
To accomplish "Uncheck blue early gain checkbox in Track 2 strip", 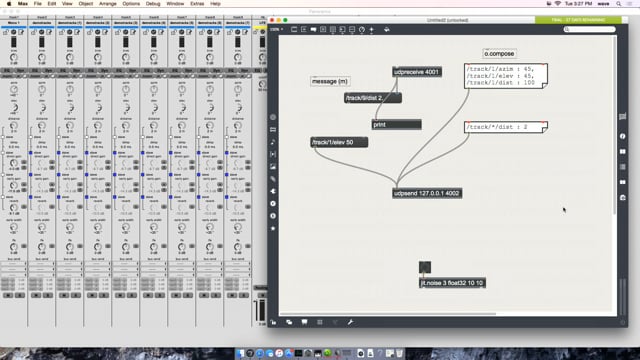I will pos(31,175).
